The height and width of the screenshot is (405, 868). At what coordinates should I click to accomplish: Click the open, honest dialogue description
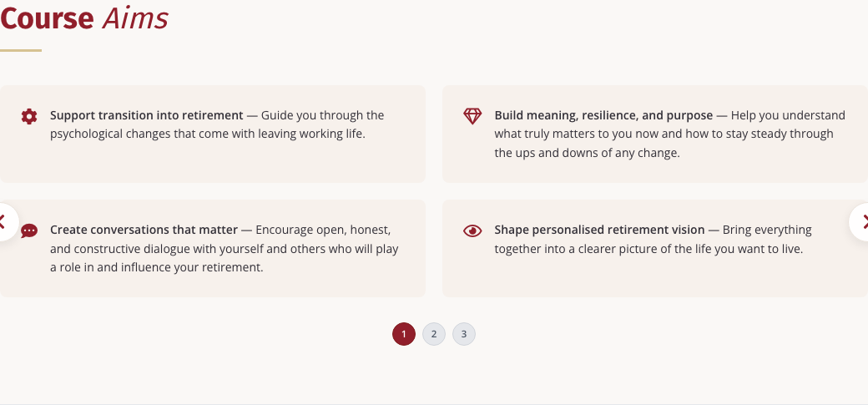point(225,248)
